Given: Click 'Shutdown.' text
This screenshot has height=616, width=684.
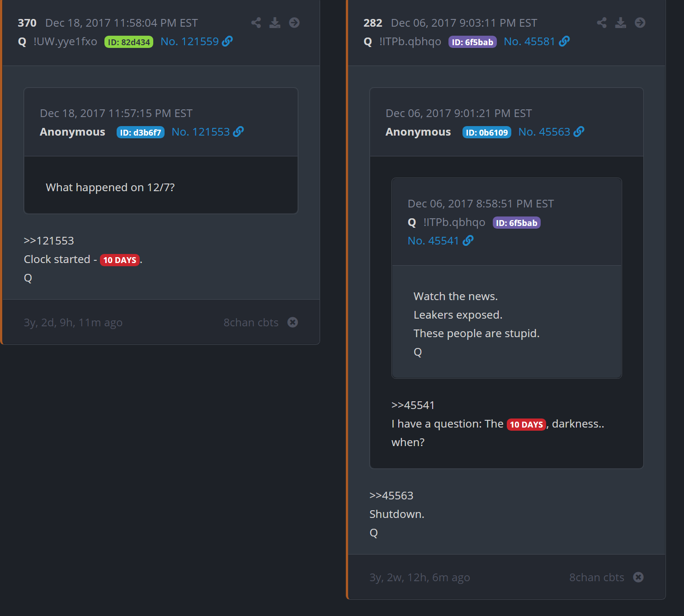Looking at the screenshot, I should pos(397,514).
